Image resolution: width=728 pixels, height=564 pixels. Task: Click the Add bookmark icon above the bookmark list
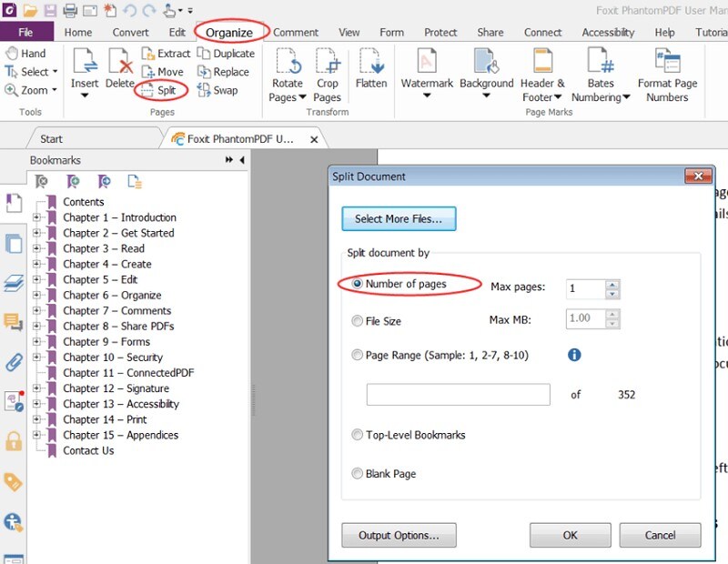click(x=72, y=182)
